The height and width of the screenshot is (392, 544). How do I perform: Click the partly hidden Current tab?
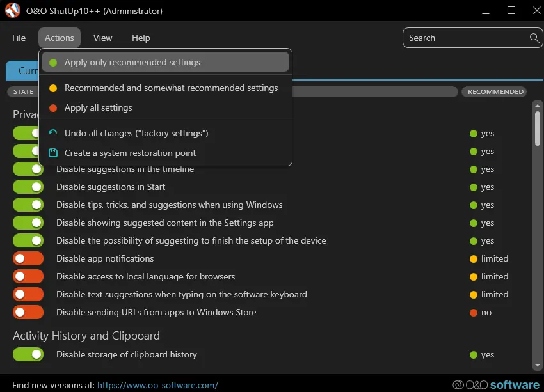pyautogui.click(x=22, y=71)
